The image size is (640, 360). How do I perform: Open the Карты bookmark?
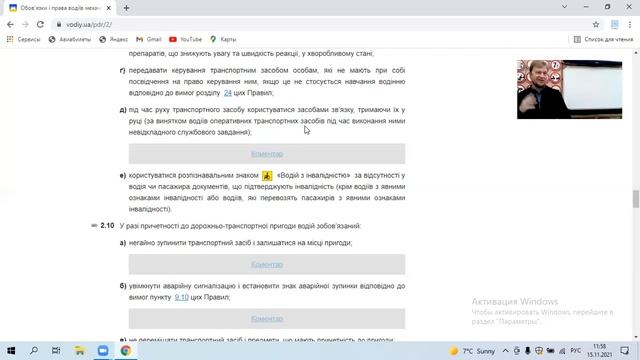(223, 39)
